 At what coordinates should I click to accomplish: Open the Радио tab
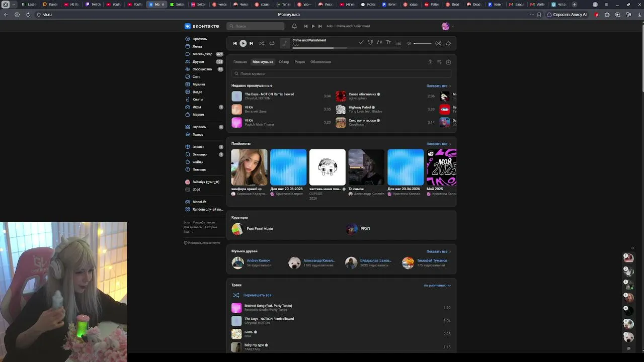click(300, 62)
